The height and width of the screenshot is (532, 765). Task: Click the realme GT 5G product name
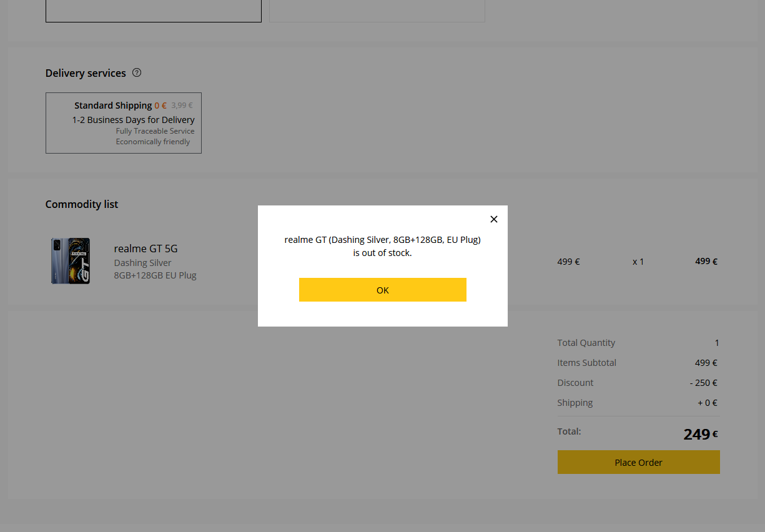[x=146, y=249]
